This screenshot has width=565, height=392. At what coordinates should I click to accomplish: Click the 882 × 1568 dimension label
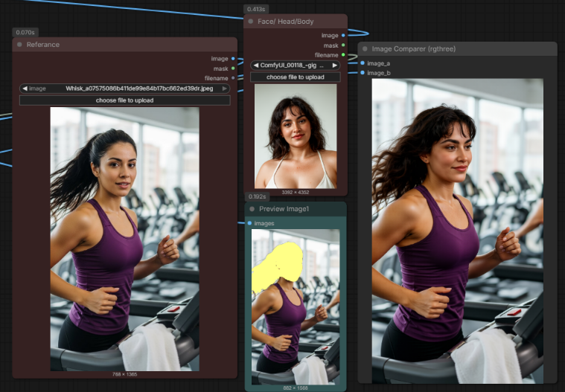point(296,388)
